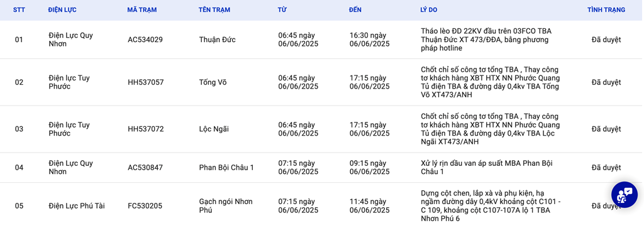Click Đã duyệt status in row 01
Viewport: 644px width, 228px height.
click(x=606, y=40)
